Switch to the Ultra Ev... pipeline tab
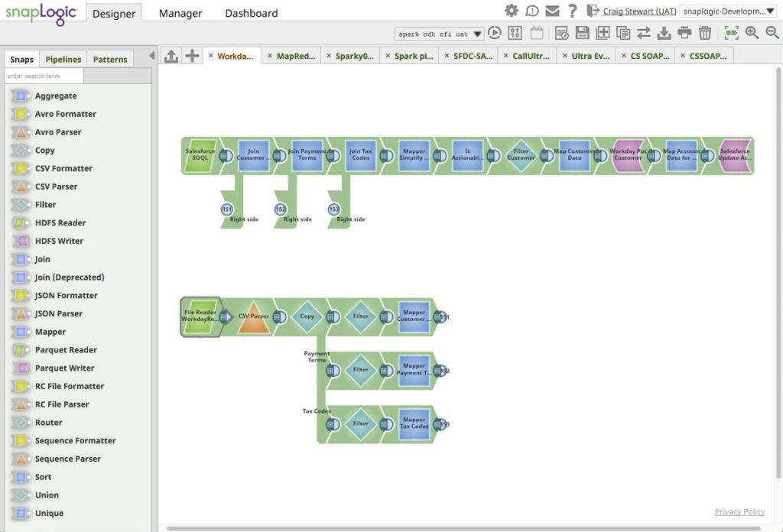Image resolution: width=783 pixels, height=532 pixels. 590,56
